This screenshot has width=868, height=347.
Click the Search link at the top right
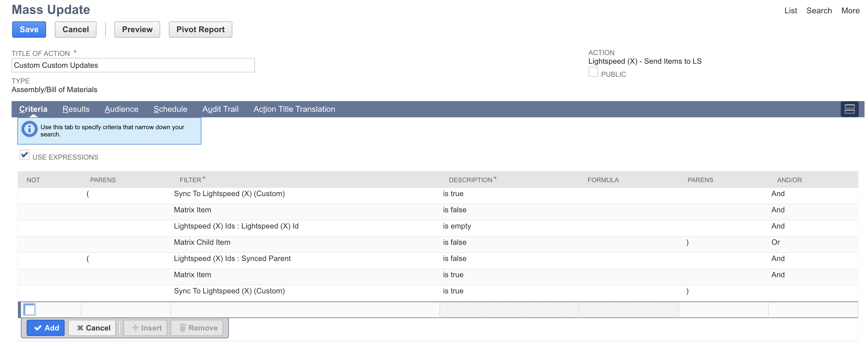819,10
